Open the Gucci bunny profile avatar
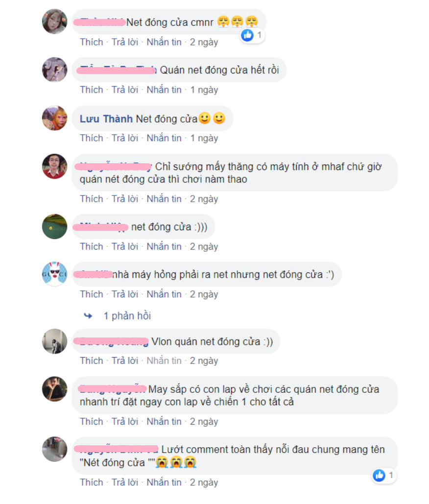The image size is (429, 504). (55, 274)
